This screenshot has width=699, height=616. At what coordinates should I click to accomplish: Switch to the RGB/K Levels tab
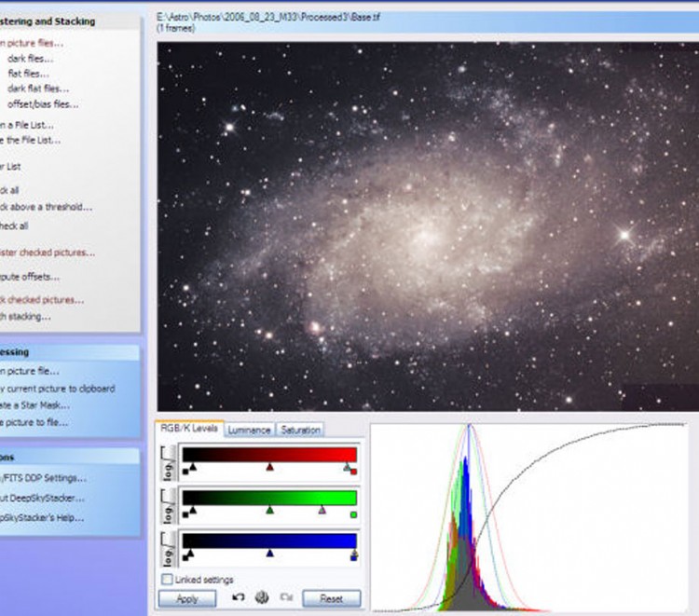pos(189,429)
